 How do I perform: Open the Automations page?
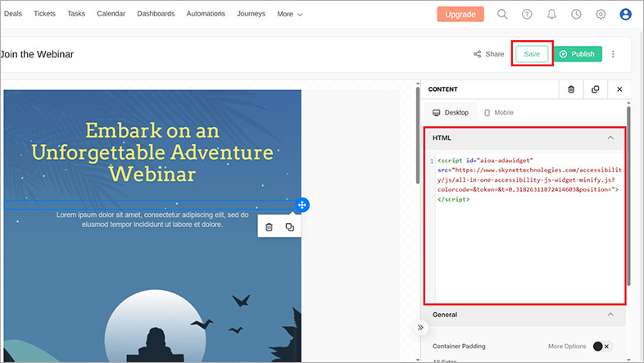[206, 14]
